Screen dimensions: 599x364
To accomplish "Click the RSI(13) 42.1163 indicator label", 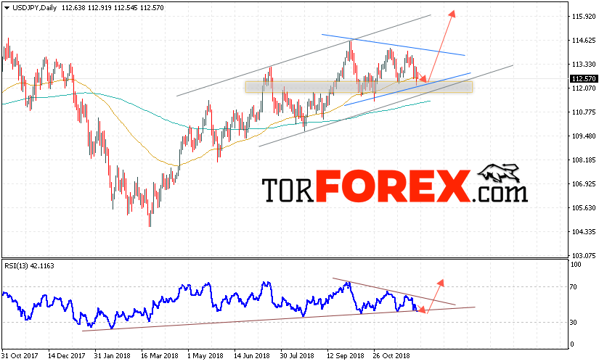I will (30, 266).
